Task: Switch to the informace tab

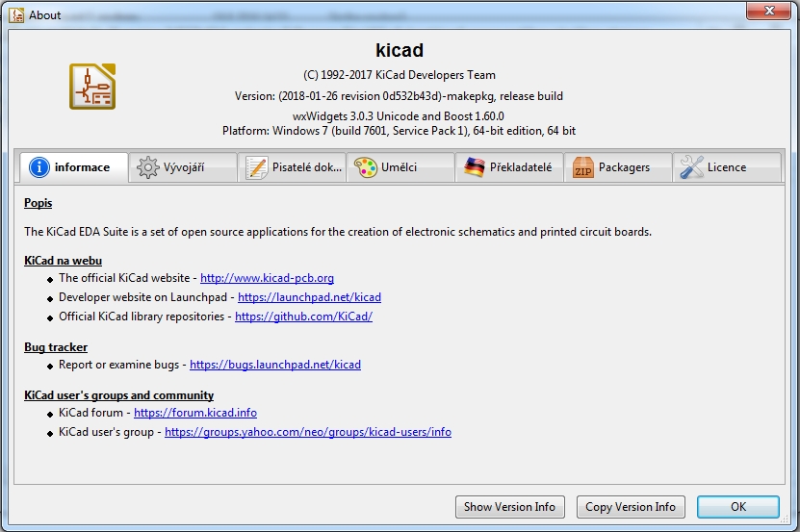Action: point(74,167)
